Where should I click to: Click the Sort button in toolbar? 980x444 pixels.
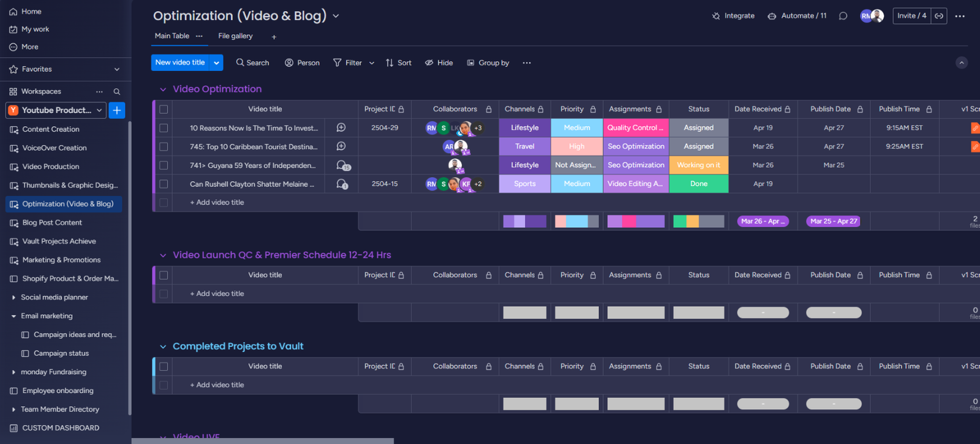pos(398,62)
